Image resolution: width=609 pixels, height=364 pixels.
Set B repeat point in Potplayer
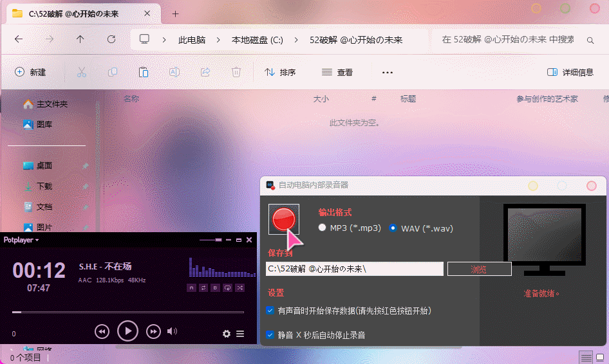click(215, 287)
